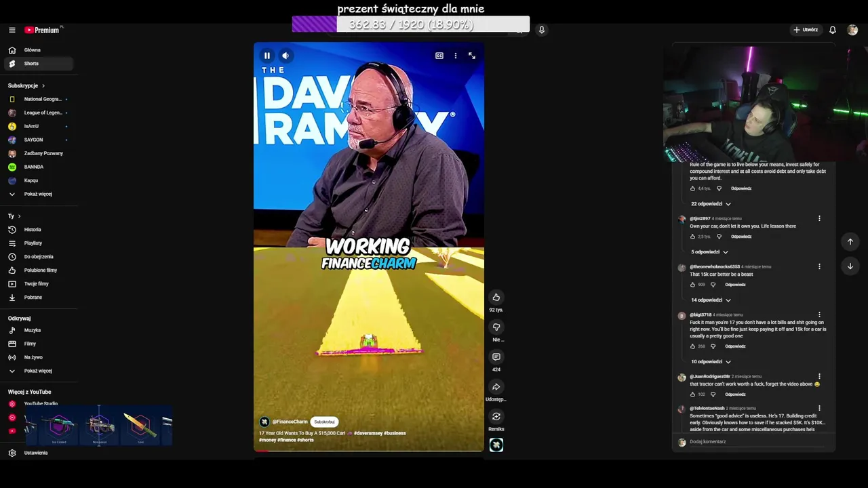The height and width of the screenshot is (488, 868).
Task: Open the sound source thumbnail
Action: tap(496, 445)
